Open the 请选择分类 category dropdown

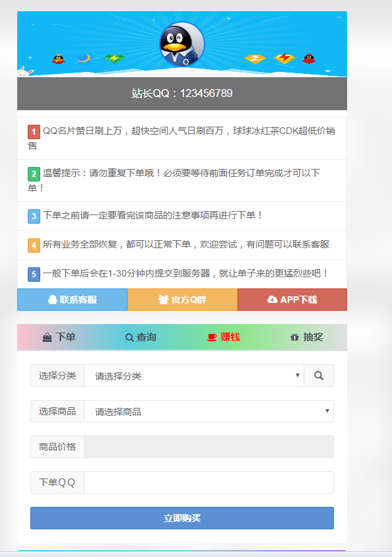[194, 376]
